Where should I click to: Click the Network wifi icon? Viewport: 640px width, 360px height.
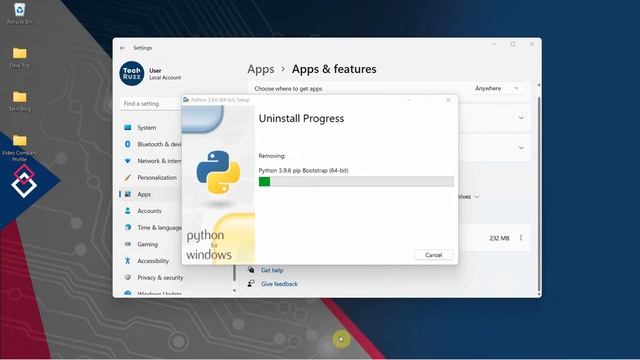click(x=128, y=161)
